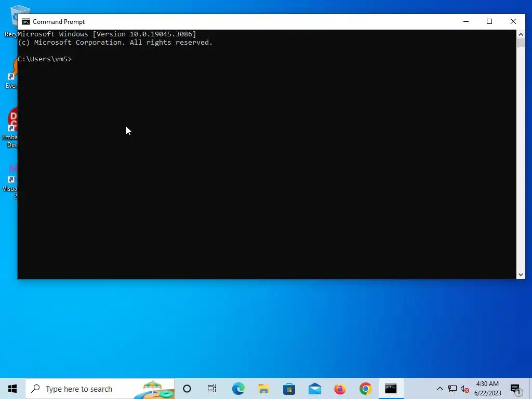Viewport: 532px width, 399px height.
Task: Open the Windows Start menu
Action: click(12, 389)
